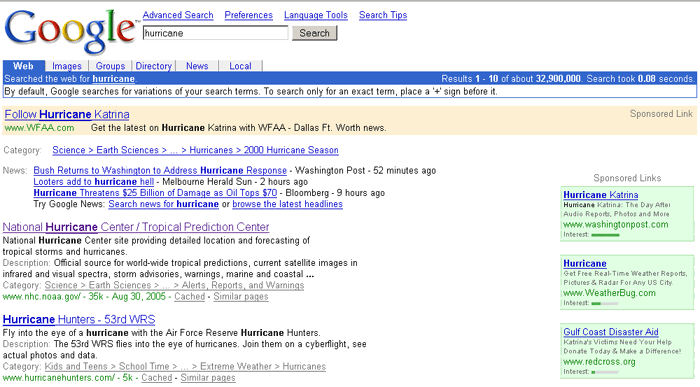Click the Search button
This screenshot has width=700, height=387.
click(x=314, y=33)
